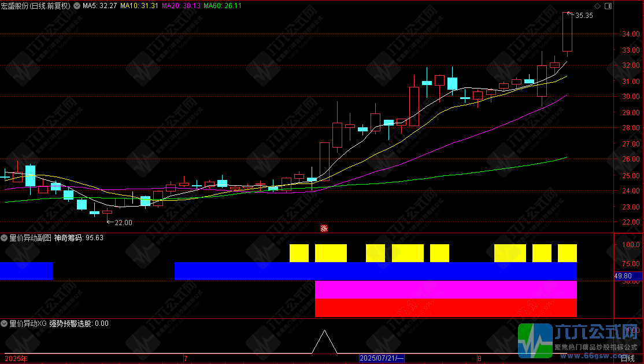This screenshot has width=644, height=364.
Task: Click the month 7 marker on time axis
Action: pos(186,359)
